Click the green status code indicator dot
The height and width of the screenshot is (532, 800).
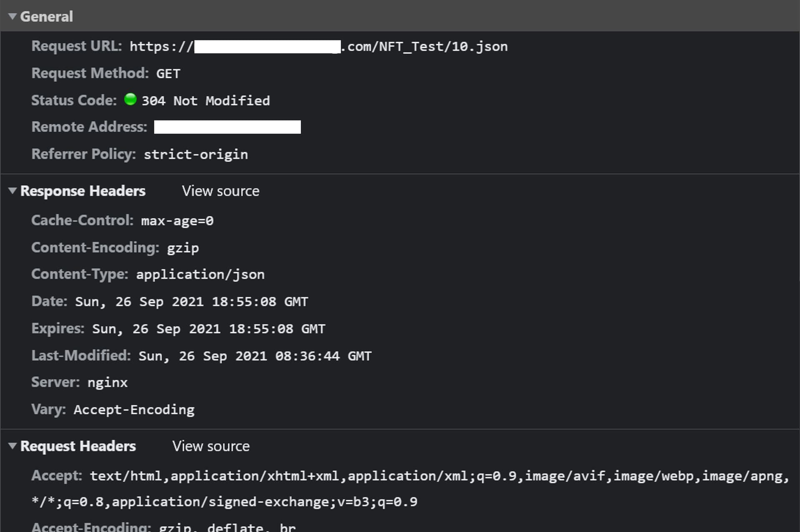tap(130, 100)
